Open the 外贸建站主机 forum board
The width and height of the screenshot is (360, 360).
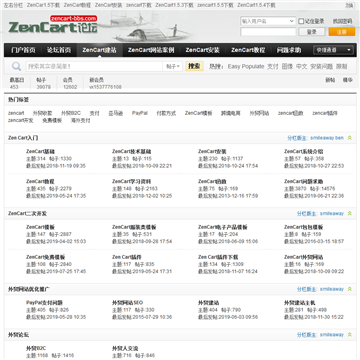(300, 303)
